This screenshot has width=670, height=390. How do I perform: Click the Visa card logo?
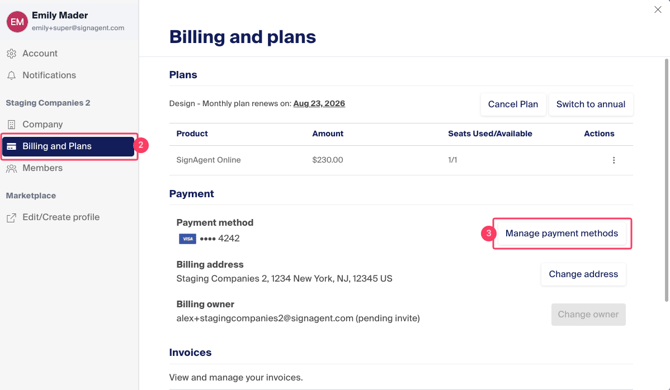(x=187, y=239)
